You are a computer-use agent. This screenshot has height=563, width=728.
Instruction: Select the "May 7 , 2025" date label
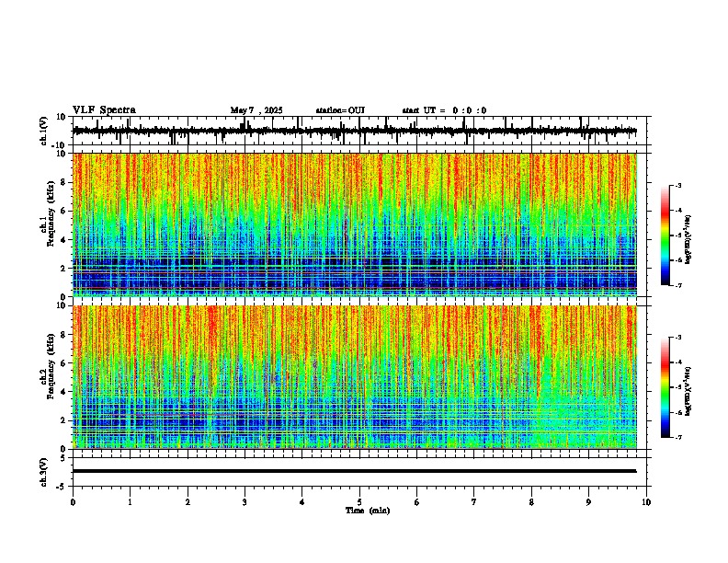pyautogui.click(x=256, y=110)
